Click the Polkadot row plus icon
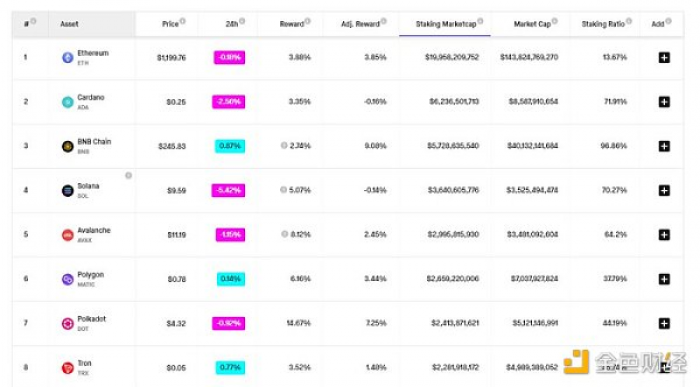The height and width of the screenshot is (387, 700). coord(664,323)
